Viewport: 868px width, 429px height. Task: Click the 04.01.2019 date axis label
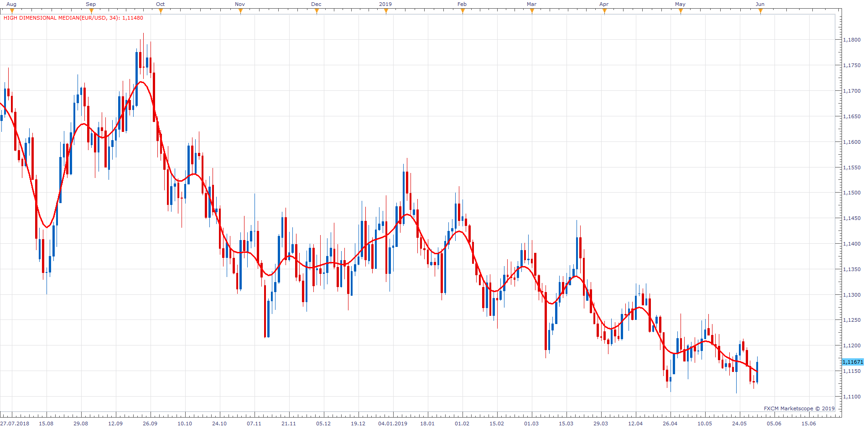click(x=393, y=424)
